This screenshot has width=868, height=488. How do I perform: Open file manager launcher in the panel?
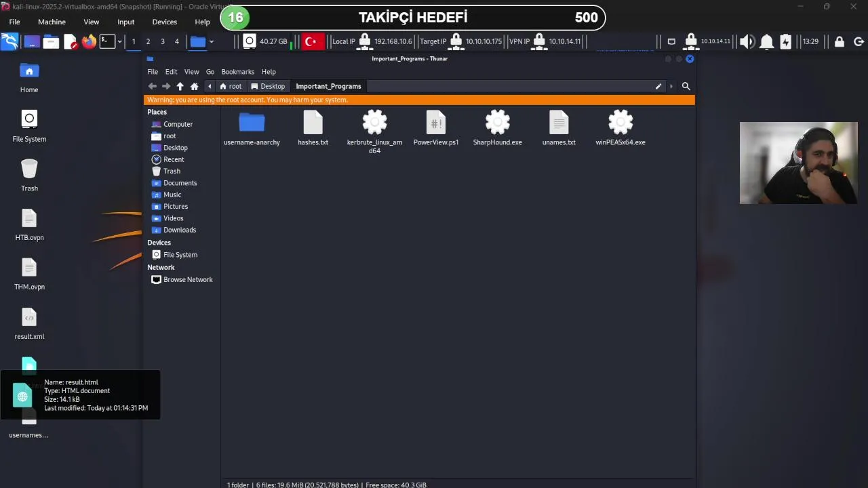click(51, 41)
